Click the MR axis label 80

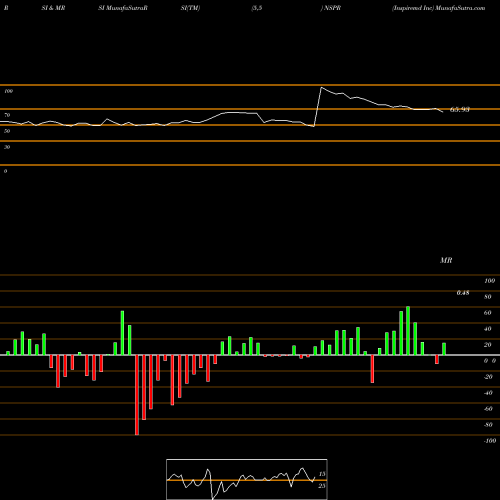(488, 297)
